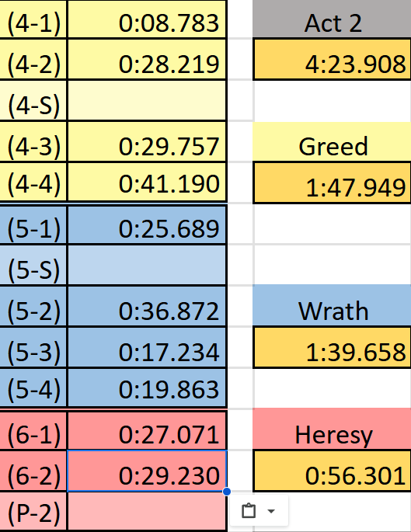Click the Act 2 total 4:23.908
Screen dimensions: 411x532
332,60
